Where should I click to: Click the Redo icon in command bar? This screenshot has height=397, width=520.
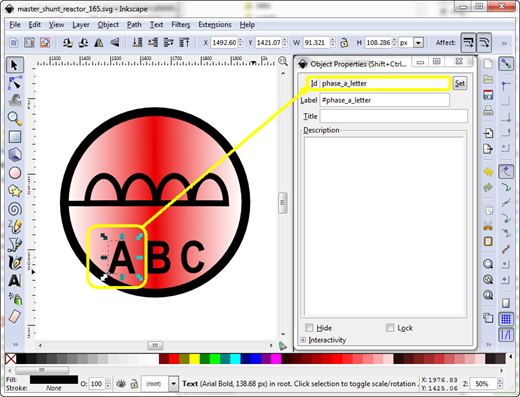point(488,187)
